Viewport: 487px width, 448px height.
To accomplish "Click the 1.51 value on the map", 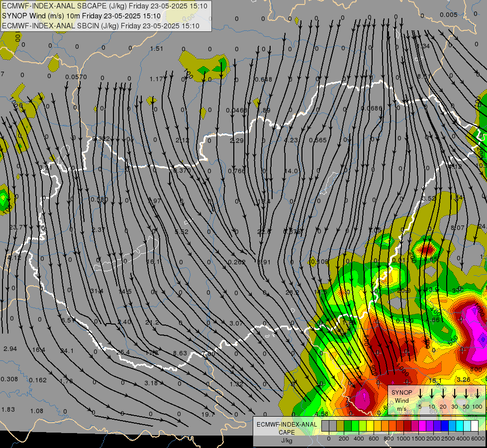I will click(157, 48).
